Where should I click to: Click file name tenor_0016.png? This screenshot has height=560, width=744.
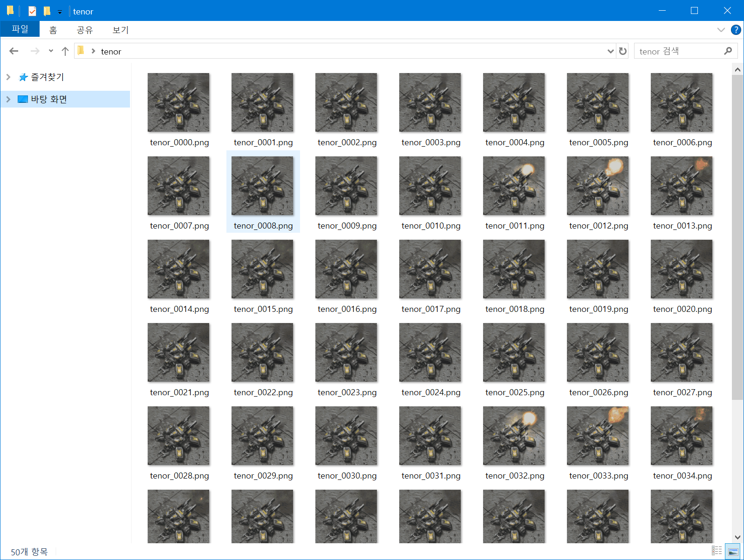347,309
